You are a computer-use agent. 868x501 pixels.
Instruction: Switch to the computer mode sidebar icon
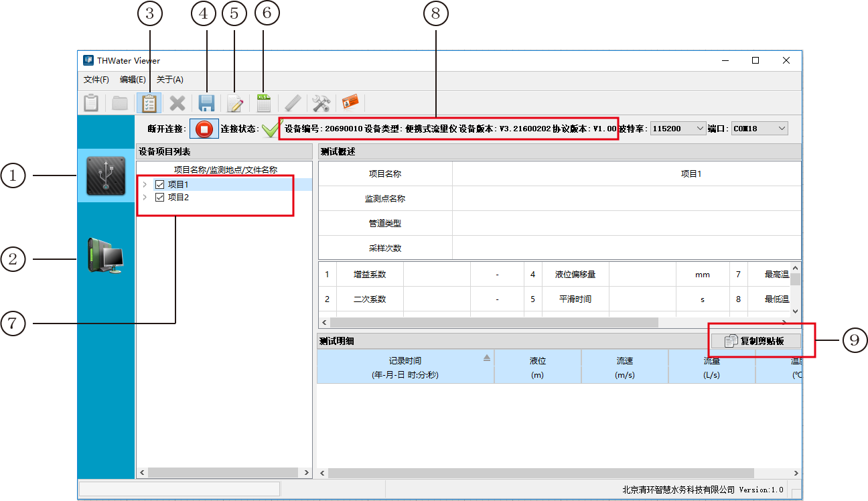106,256
